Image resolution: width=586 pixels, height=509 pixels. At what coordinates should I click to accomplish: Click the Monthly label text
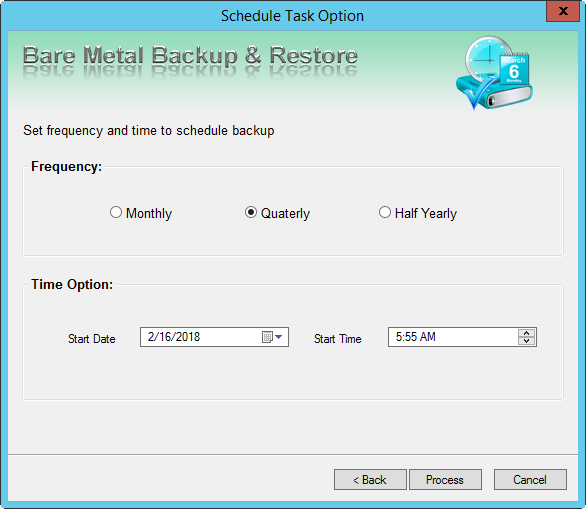point(149,213)
